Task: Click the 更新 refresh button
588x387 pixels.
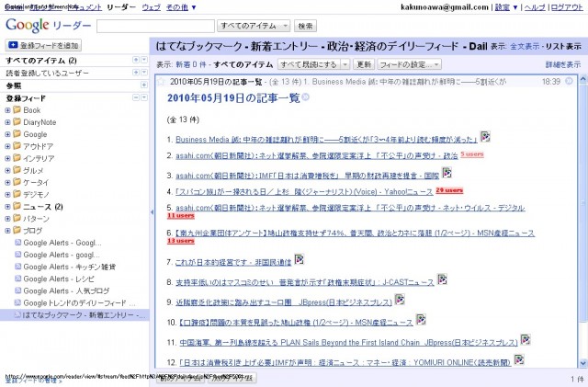Action: [x=364, y=64]
